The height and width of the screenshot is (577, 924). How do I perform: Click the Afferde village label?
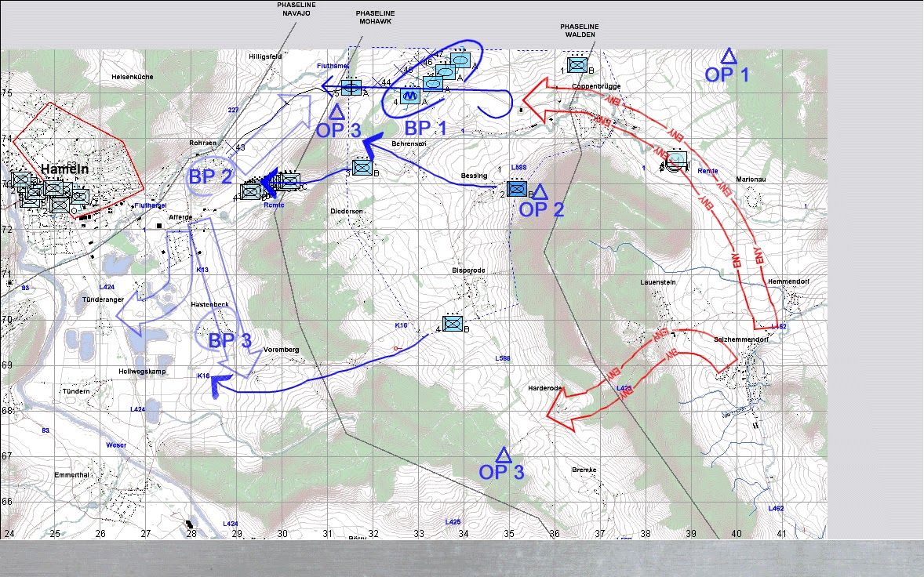click(x=180, y=217)
